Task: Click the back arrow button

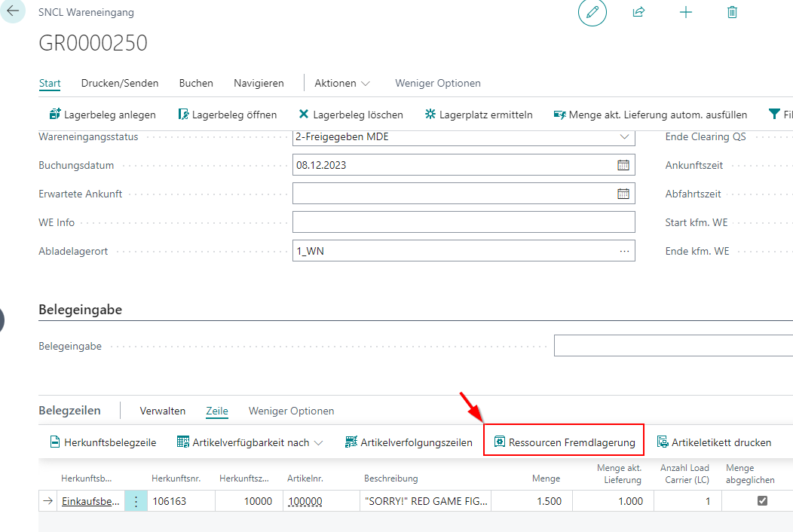Action: pyautogui.click(x=13, y=11)
